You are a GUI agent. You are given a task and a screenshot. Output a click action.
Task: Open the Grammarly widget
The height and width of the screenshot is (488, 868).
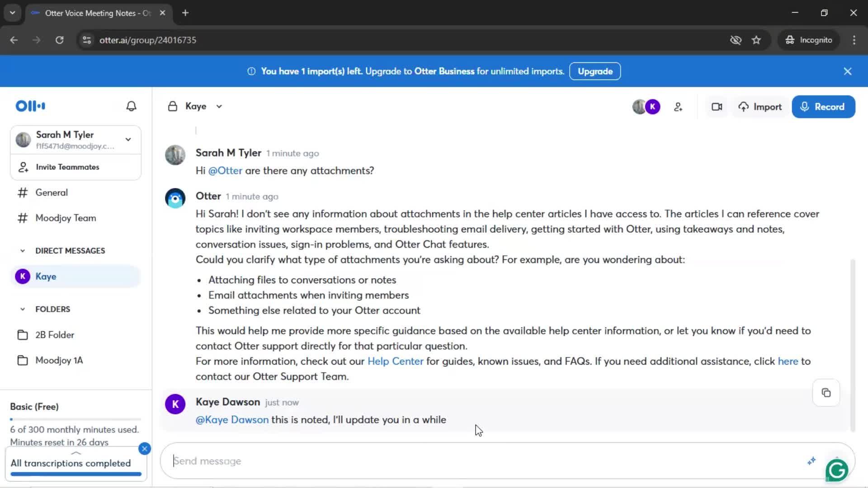pyautogui.click(x=837, y=470)
